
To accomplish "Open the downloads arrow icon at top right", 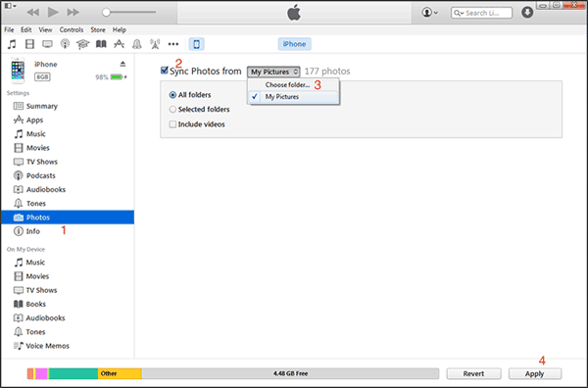I will (x=527, y=13).
